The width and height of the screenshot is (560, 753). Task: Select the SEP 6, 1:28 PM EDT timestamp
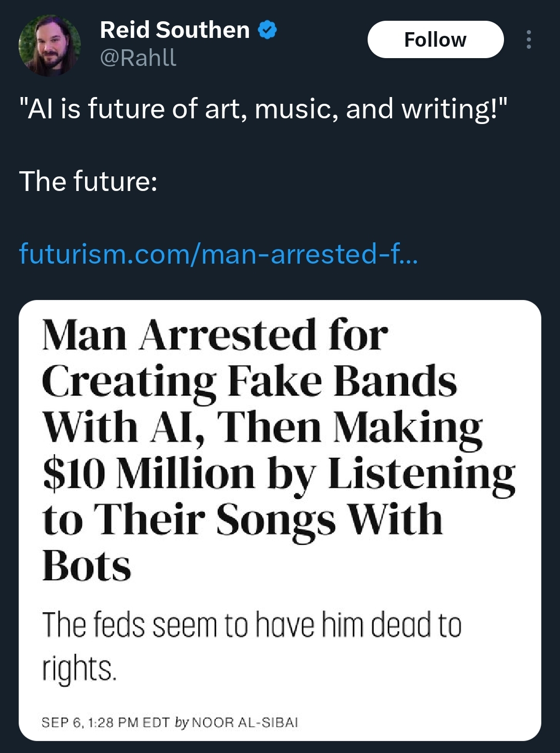coord(104,721)
